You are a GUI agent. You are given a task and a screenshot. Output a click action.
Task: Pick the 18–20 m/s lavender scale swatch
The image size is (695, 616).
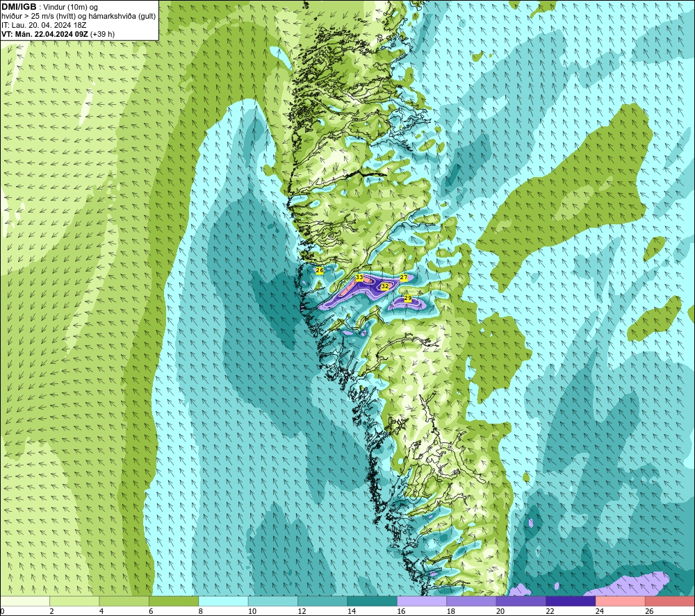click(472, 601)
